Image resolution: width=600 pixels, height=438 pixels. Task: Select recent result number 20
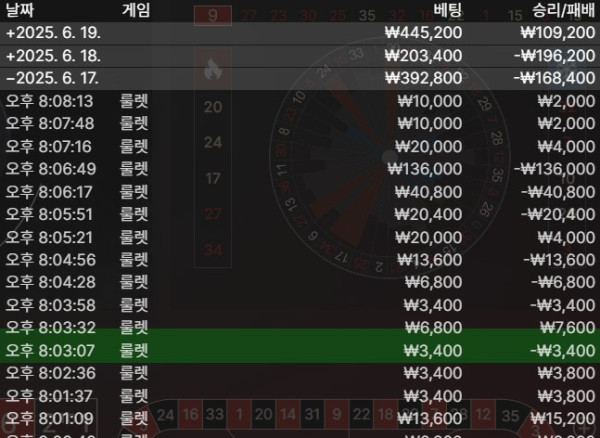pos(211,107)
